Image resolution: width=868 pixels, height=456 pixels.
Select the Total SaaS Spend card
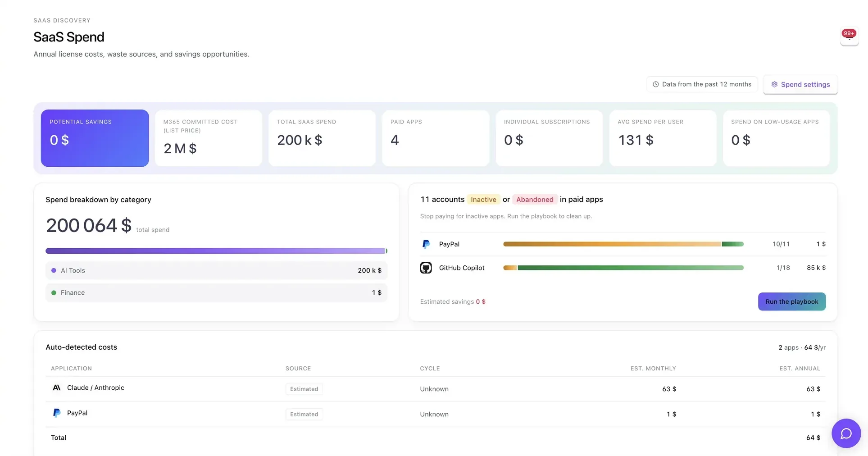pos(322,138)
